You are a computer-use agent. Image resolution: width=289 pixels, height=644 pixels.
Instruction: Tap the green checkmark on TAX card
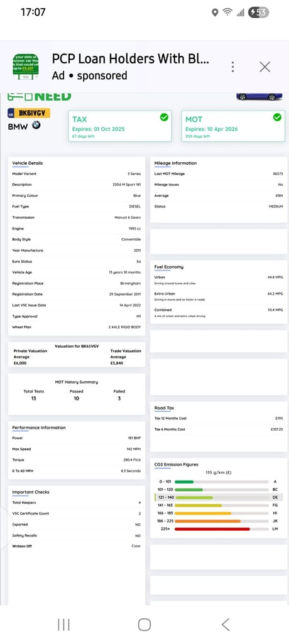tap(164, 118)
